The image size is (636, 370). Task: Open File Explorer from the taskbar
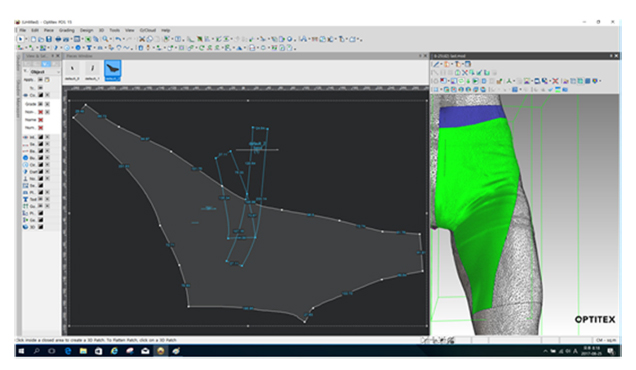click(x=83, y=351)
